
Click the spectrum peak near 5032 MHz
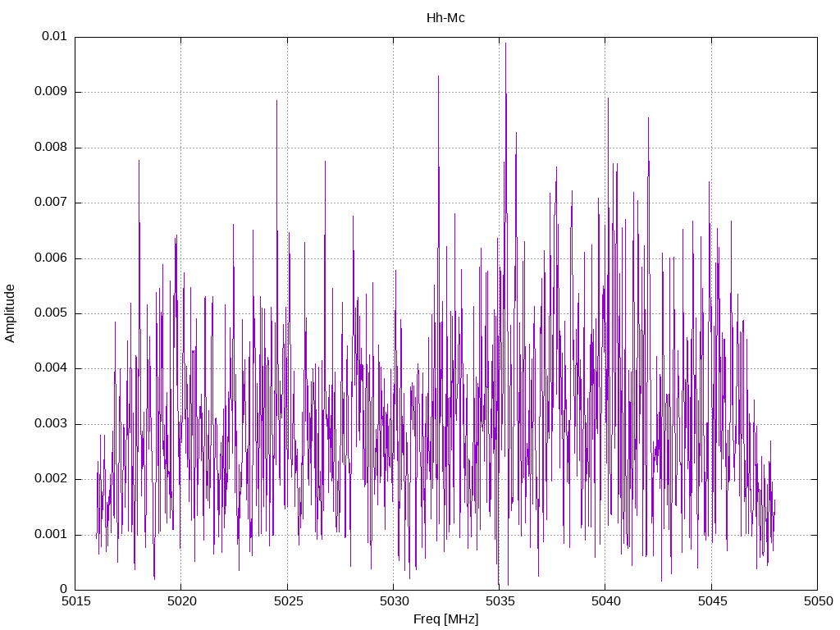[x=438, y=76]
